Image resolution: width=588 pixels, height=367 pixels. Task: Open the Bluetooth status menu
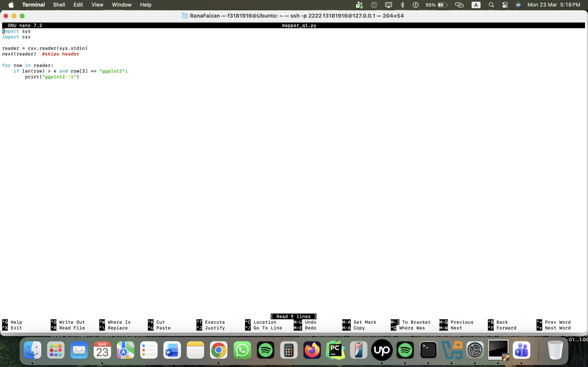click(402, 5)
